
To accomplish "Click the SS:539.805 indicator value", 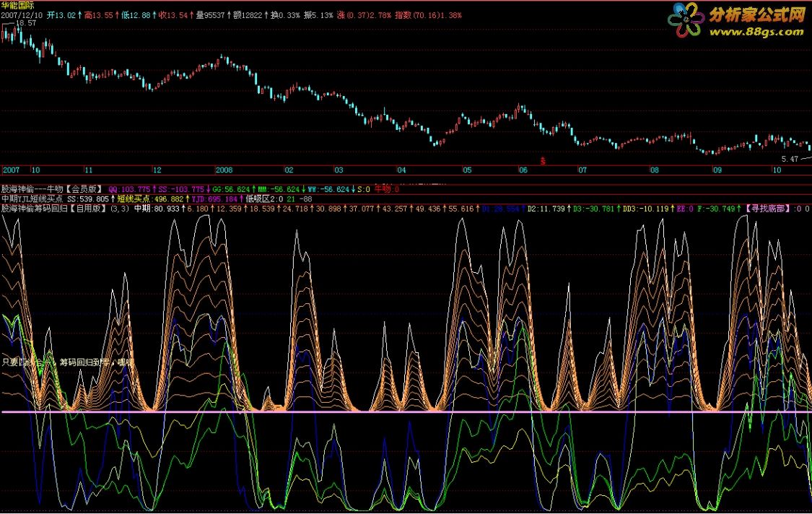I will coord(88,199).
